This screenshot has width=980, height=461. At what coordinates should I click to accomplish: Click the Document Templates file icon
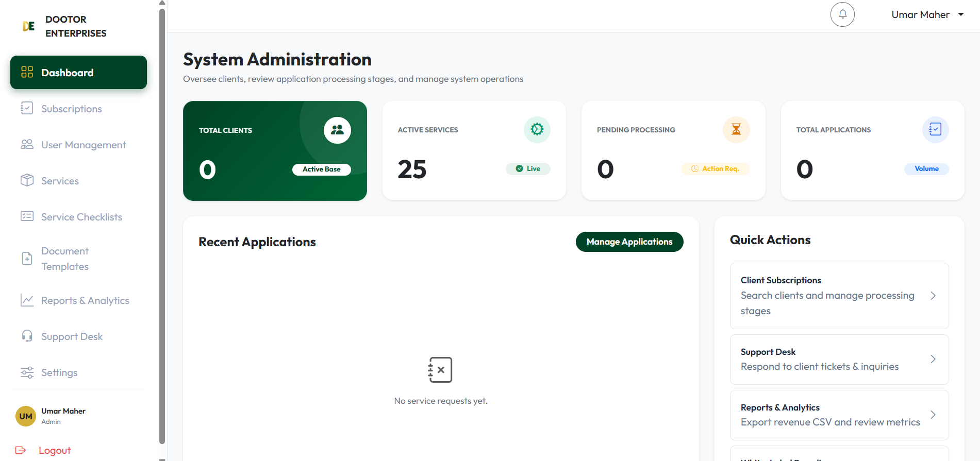27,258
